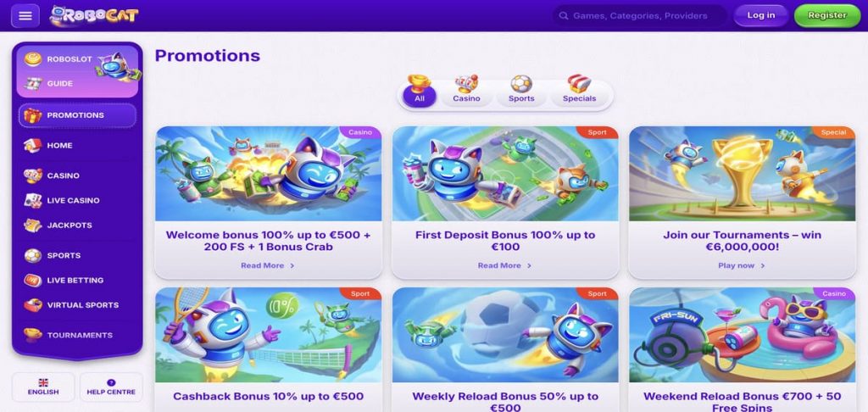Select the All promotions tab
Image resolution: width=868 pixels, height=412 pixels.
point(419,96)
